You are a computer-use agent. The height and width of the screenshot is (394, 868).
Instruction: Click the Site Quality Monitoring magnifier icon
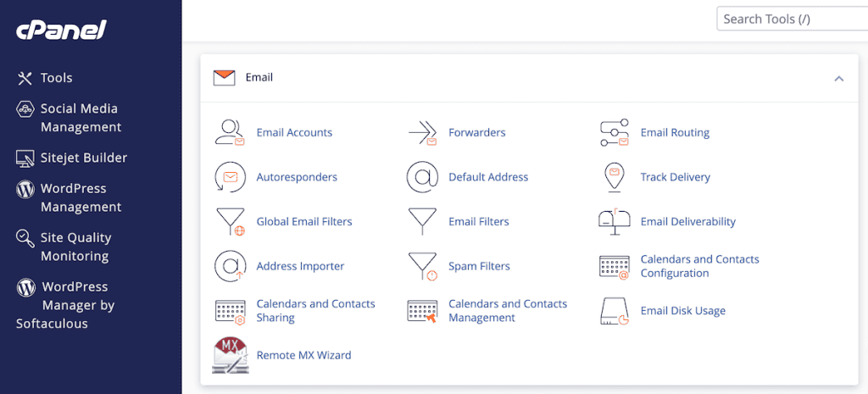pyautogui.click(x=25, y=238)
